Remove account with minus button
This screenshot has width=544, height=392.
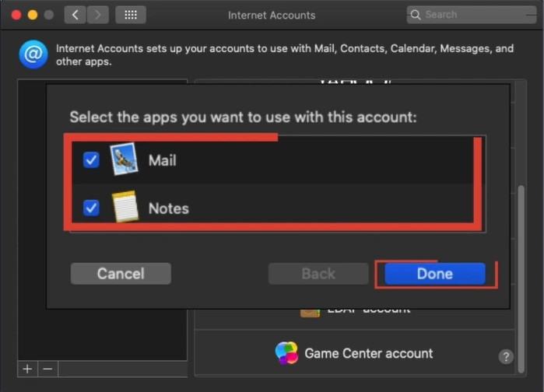pyautogui.click(x=48, y=369)
